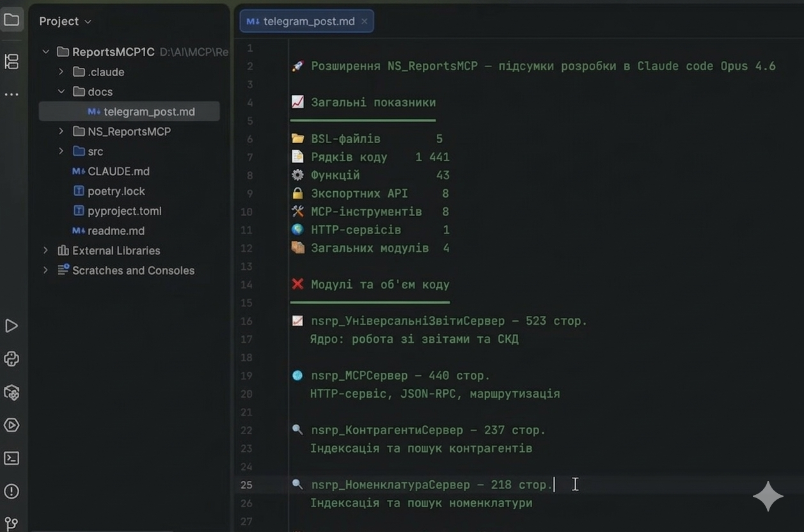Viewport: 804px width, 532px height.
Task: Click the More tool windows ellipsis icon
Action: pyautogui.click(x=12, y=94)
